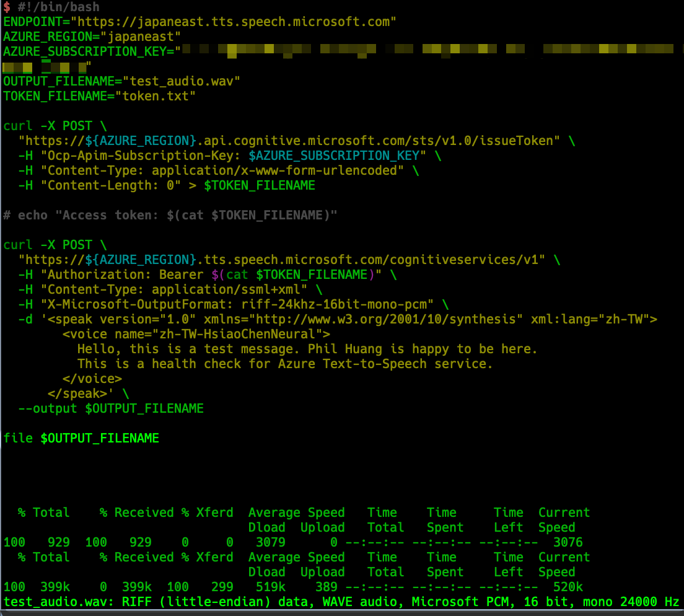Click the 3079 average download speed value
This screenshot has height=616, width=684.
pyautogui.click(x=271, y=542)
